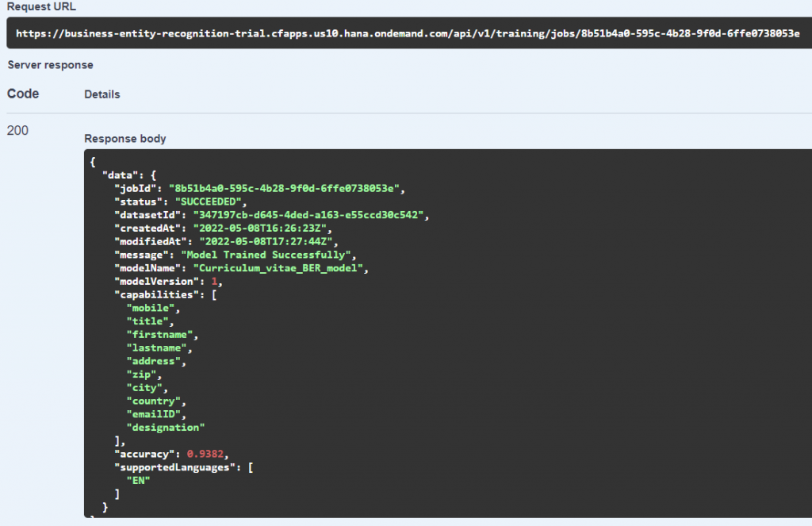Viewport: 812px width, 526px height.
Task: Click the "data" key in JSON
Action: click(121, 175)
